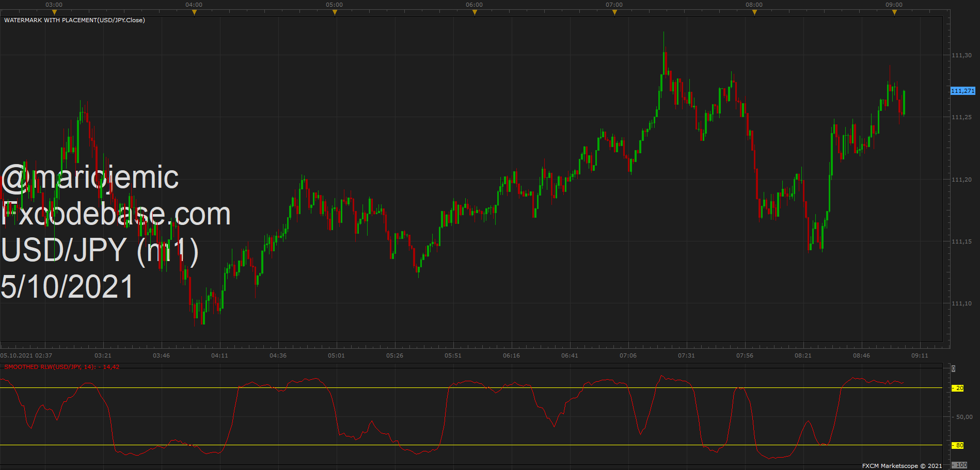980x470 pixels.
Task: Click the triangle marker under 06:00
Action: click(475, 12)
